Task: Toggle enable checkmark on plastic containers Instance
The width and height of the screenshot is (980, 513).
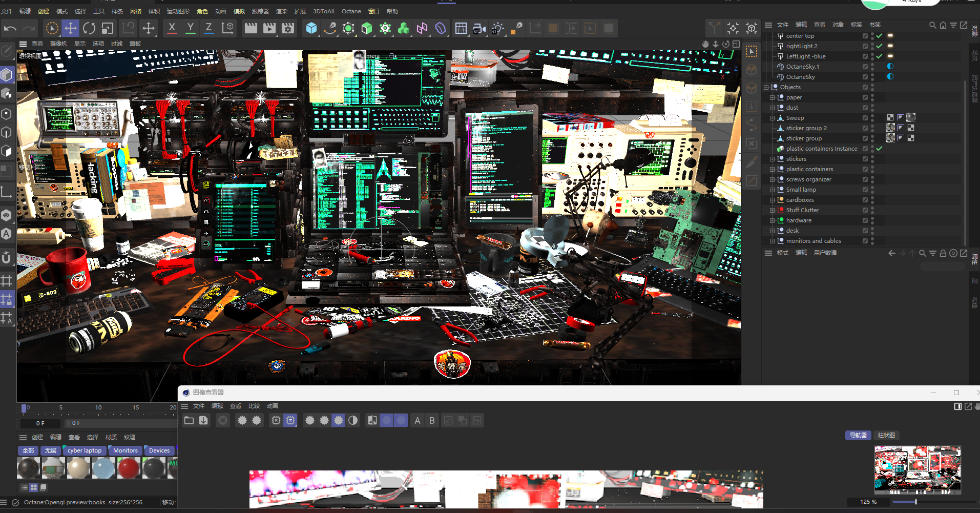Action: pyautogui.click(x=879, y=149)
